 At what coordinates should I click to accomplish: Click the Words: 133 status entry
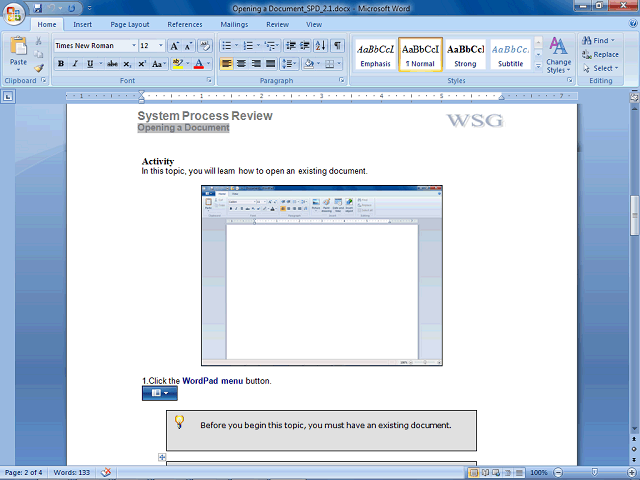coord(71,472)
